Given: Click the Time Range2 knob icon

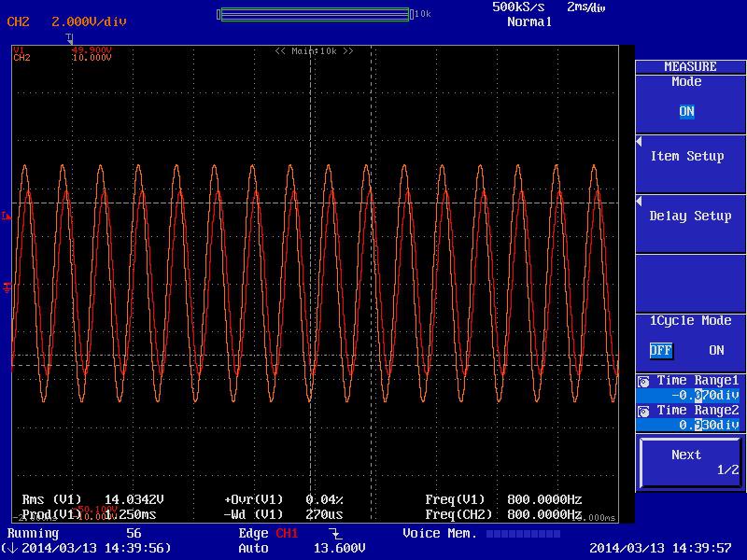Looking at the screenshot, I should [x=644, y=412].
